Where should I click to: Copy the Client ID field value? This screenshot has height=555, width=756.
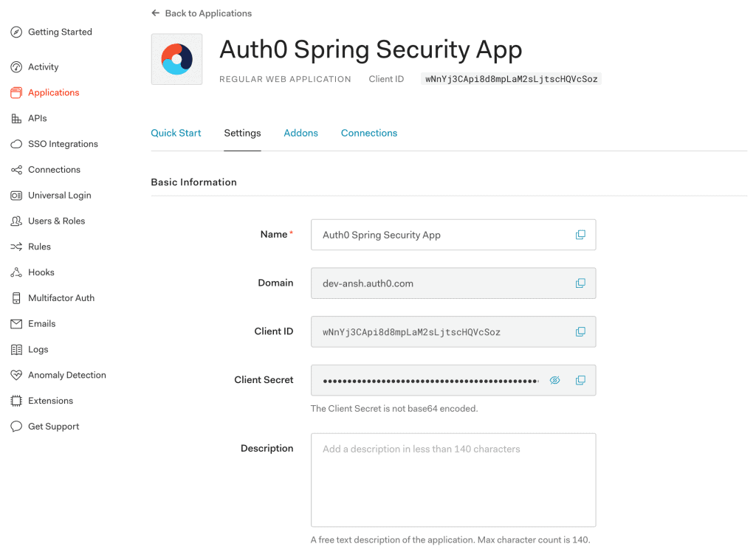tap(580, 332)
